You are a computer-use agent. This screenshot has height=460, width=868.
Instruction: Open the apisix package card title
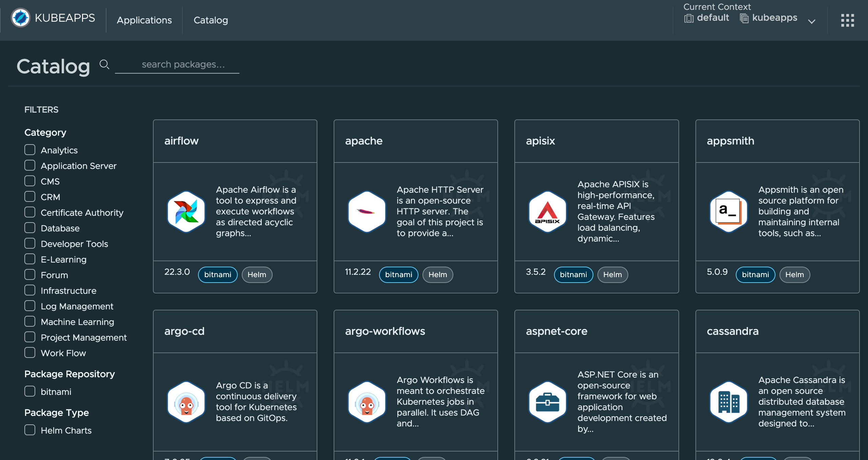540,141
